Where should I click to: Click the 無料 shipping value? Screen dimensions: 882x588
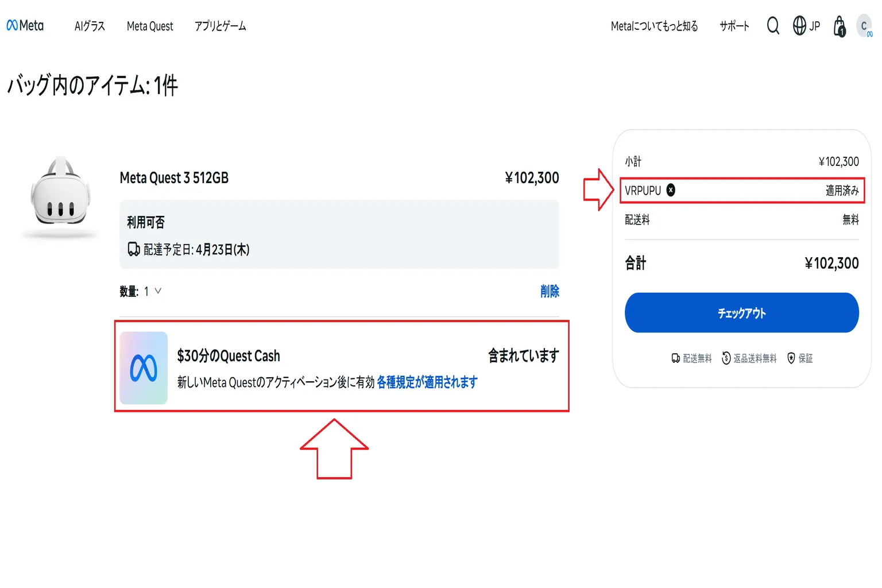pos(851,219)
